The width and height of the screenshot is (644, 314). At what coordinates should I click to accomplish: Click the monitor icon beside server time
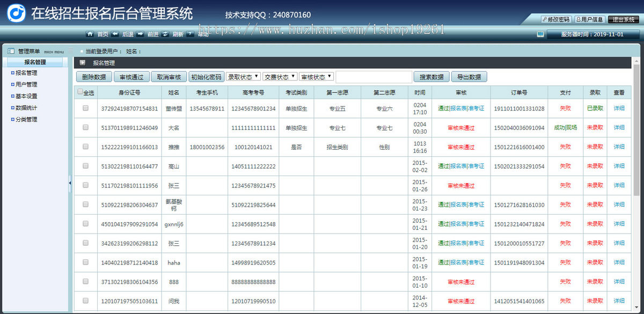(x=540, y=34)
